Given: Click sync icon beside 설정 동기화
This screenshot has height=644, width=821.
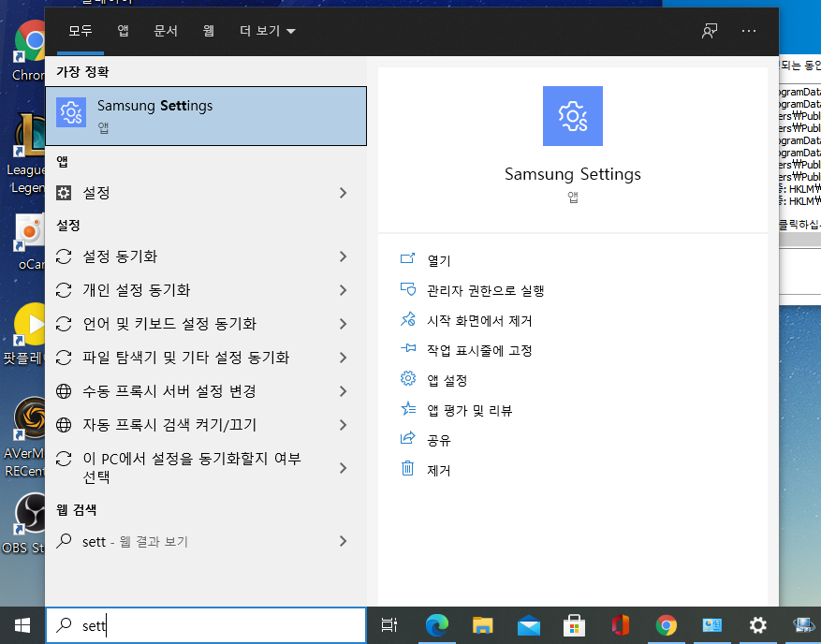Looking at the screenshot, I should tap(64, 256).
